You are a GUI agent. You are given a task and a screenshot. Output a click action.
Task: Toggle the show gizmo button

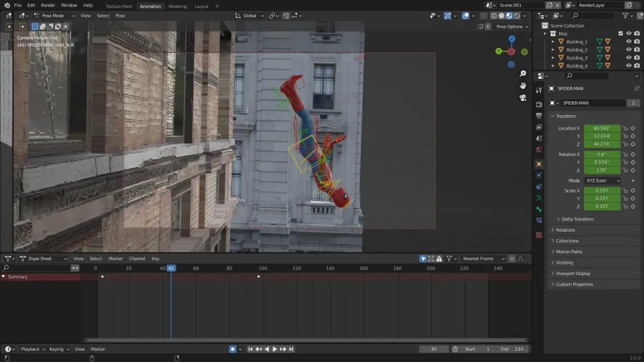click(x=447, y=16)
